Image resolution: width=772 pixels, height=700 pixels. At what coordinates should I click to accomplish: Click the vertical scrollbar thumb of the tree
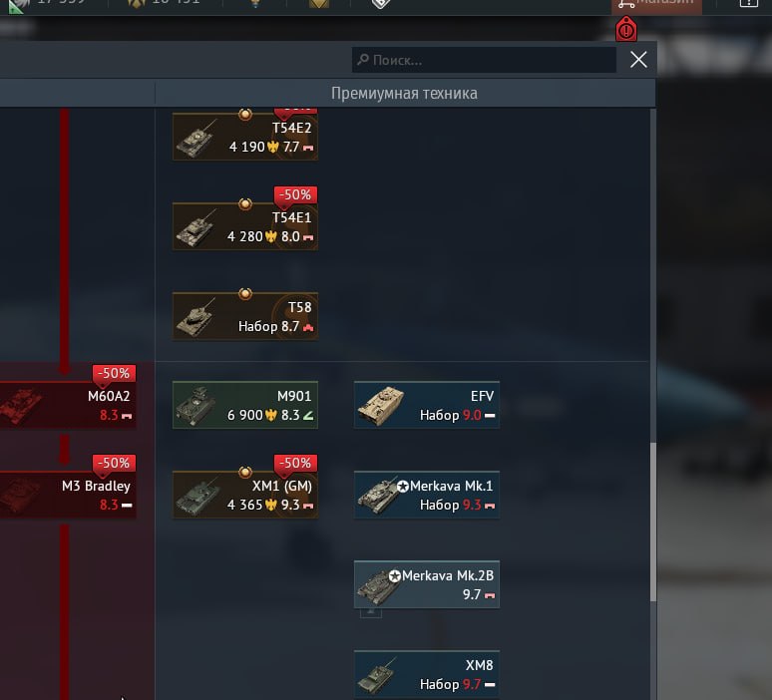[x=653, y=522]
